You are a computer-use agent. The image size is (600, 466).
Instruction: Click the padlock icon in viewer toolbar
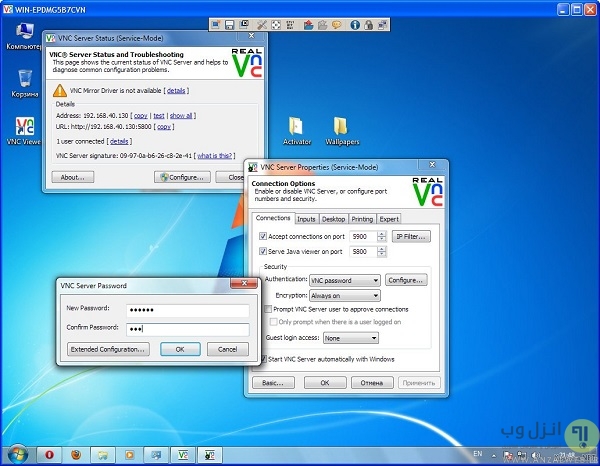[368, 25]
